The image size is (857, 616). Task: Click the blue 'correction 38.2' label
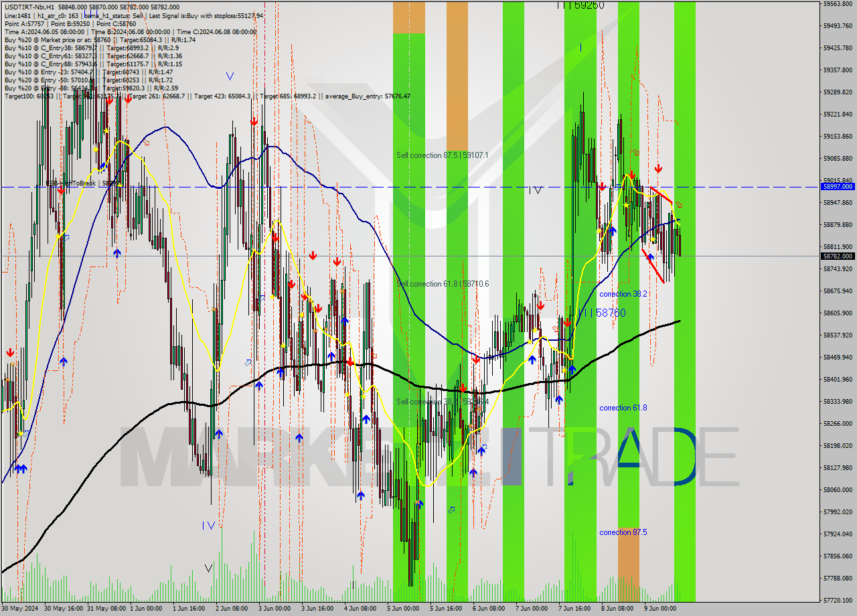[623, 294]
